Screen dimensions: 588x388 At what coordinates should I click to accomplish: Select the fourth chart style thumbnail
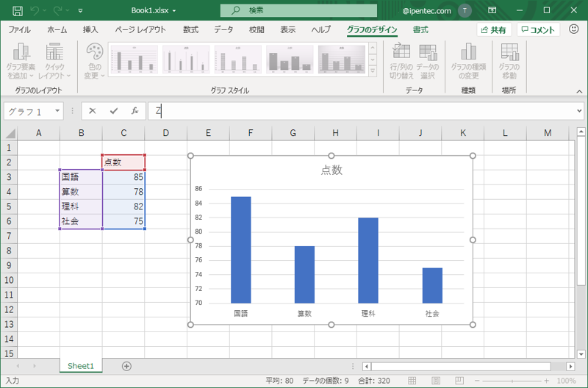point(290,60)
